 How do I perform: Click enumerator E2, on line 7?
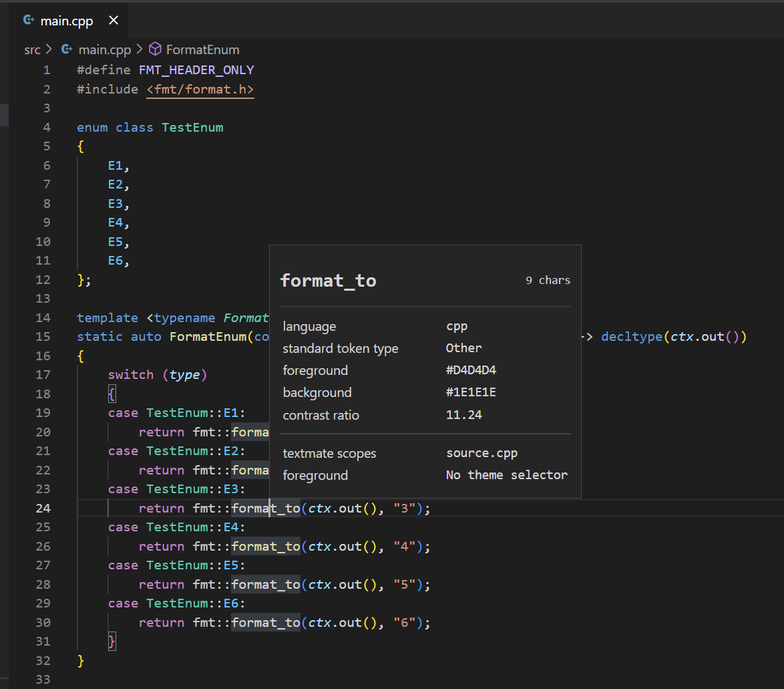pyautogui.click(x=115, y=184)
